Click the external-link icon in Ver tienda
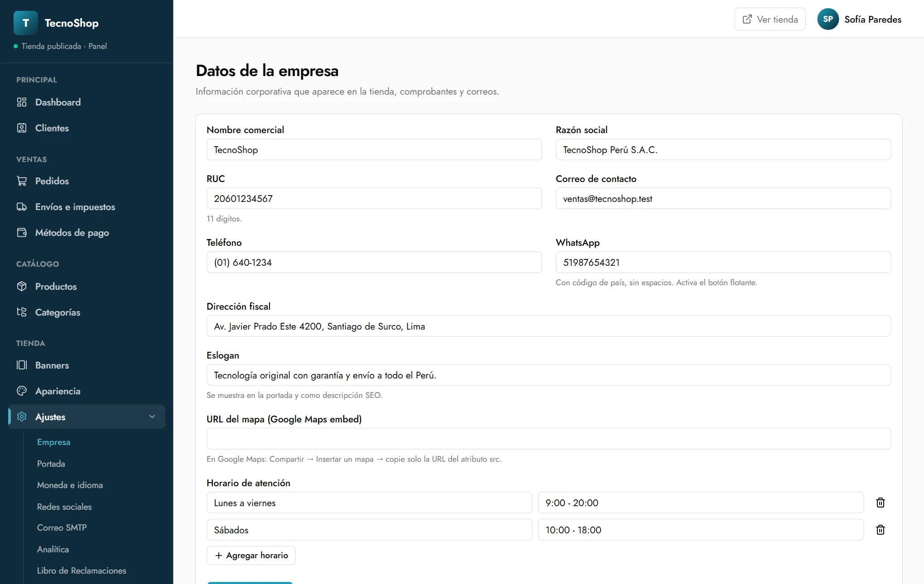This screenshot has width=924, height=584. [x=747, y=19]
